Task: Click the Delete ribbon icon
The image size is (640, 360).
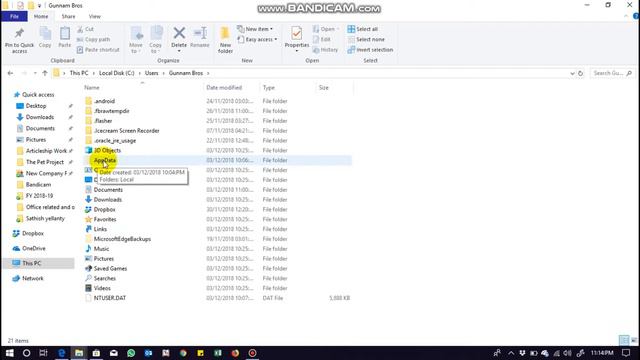Action: click(179, 39)
